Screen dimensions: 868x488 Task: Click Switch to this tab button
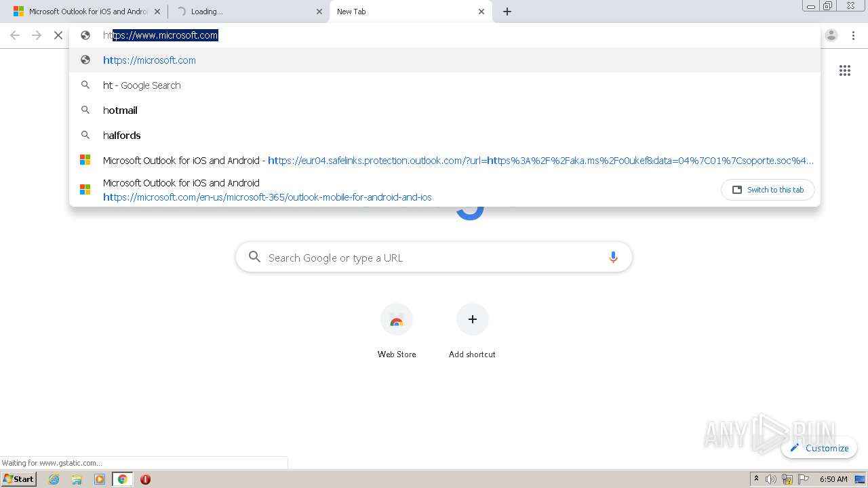(768, 190)
